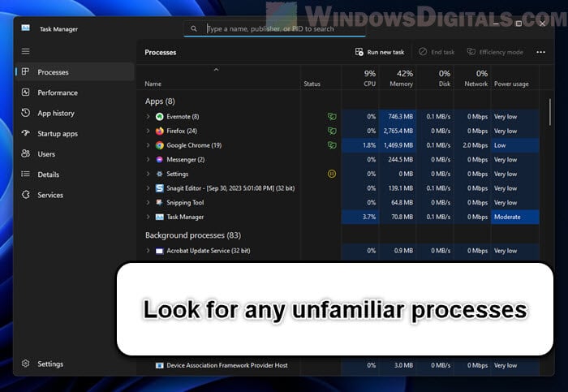Viewport: 568px width, 392px height.
Task: Collapse the sort arrow above Name column
Action: click(x=217, y=70)
